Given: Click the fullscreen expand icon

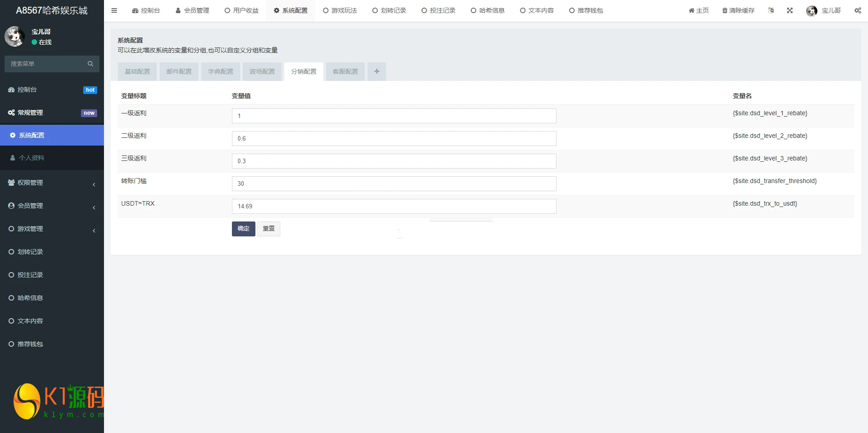Looking at the screenshot, I should click(x=790, y=10).
